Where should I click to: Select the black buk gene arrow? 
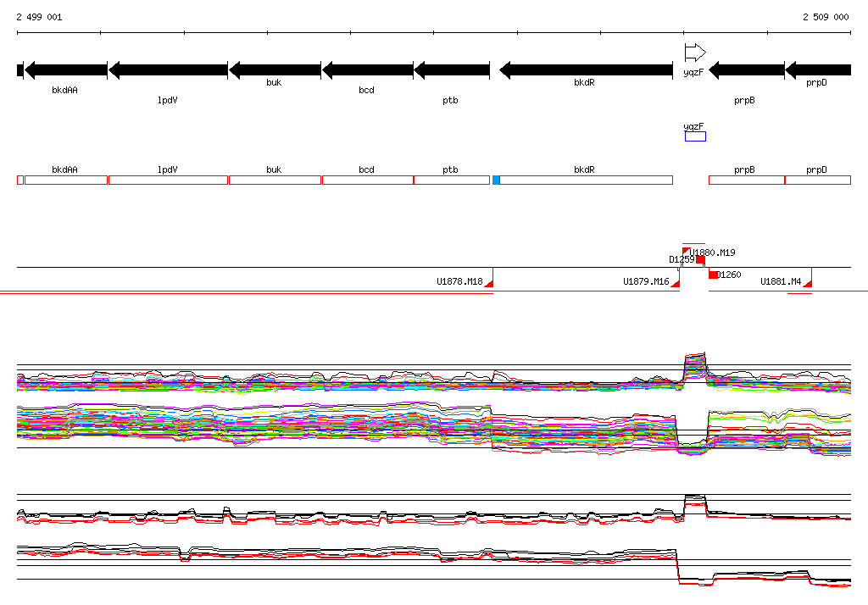pyautogui.click(x=275, y=70)
